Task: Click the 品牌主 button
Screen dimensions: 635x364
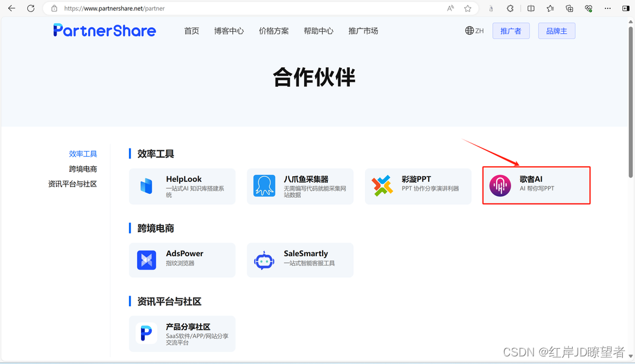Action: [557, 30]
